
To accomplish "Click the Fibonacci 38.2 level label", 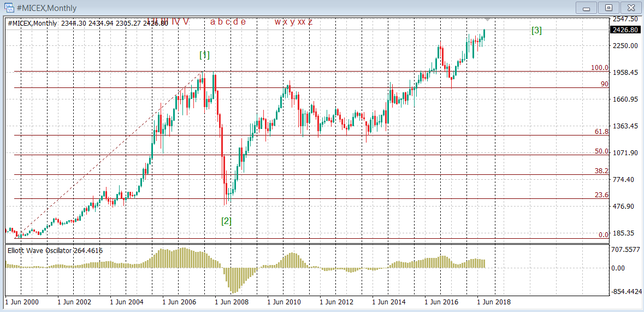I will coord(601,170).
